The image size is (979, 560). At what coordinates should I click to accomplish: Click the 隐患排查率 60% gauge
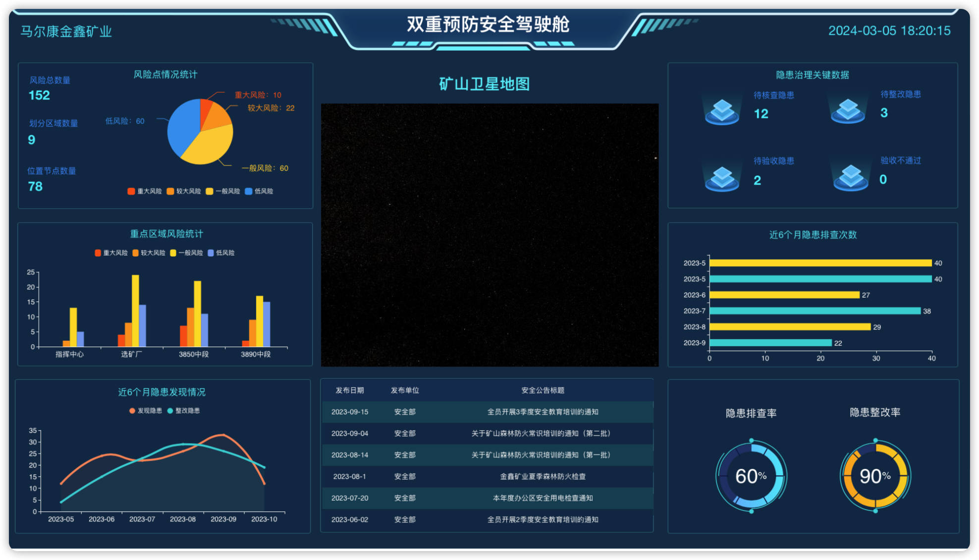coord(751,476)
